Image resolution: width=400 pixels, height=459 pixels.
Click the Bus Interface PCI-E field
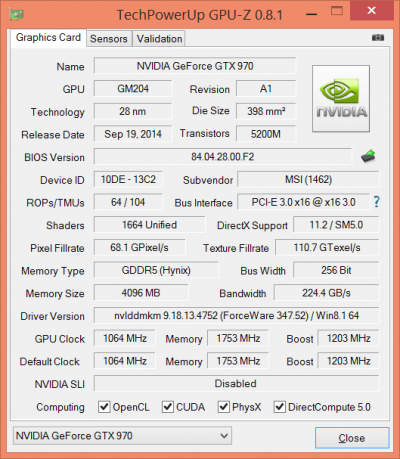(303, 202)
